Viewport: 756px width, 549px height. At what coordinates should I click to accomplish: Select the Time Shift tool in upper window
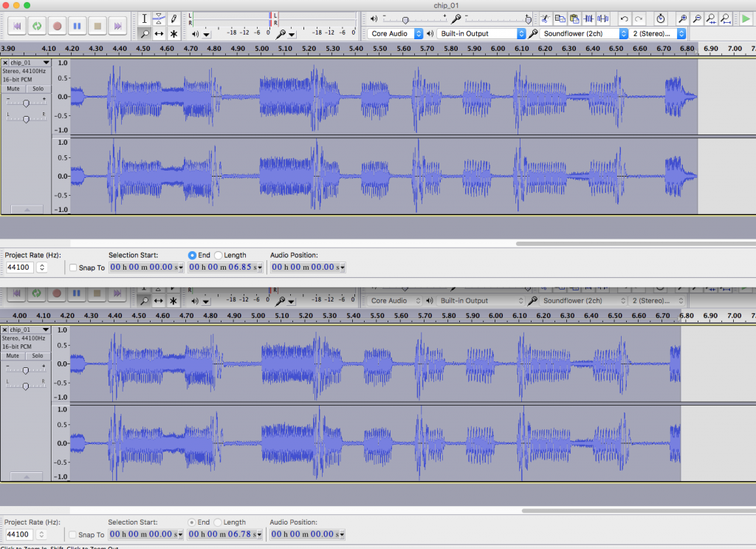pos(159,34)
